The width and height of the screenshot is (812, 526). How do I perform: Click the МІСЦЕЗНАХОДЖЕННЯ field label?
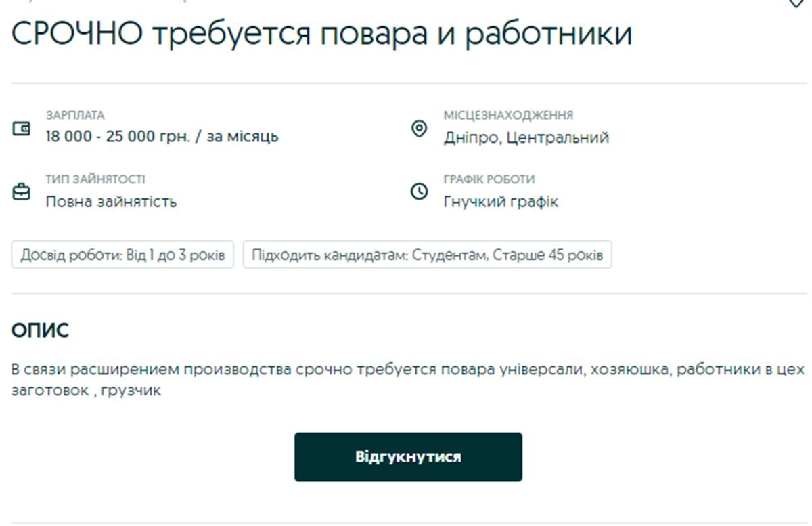coord(508,114)
